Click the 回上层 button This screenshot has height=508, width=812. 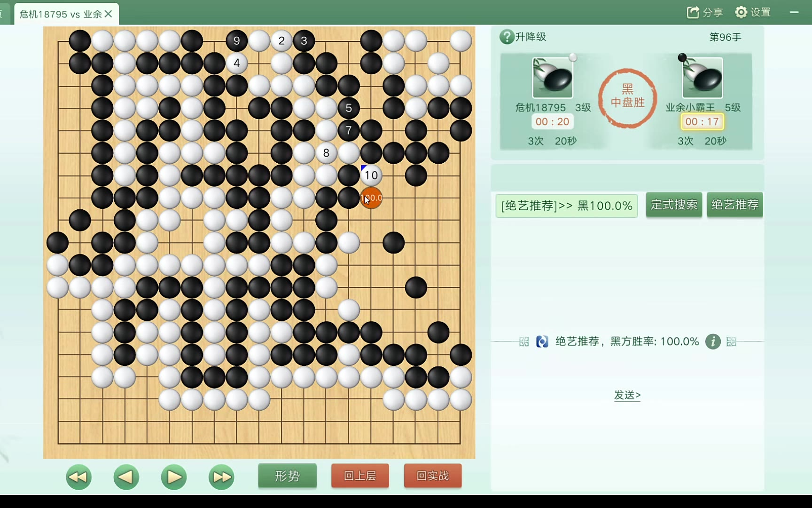pos(360,476)
